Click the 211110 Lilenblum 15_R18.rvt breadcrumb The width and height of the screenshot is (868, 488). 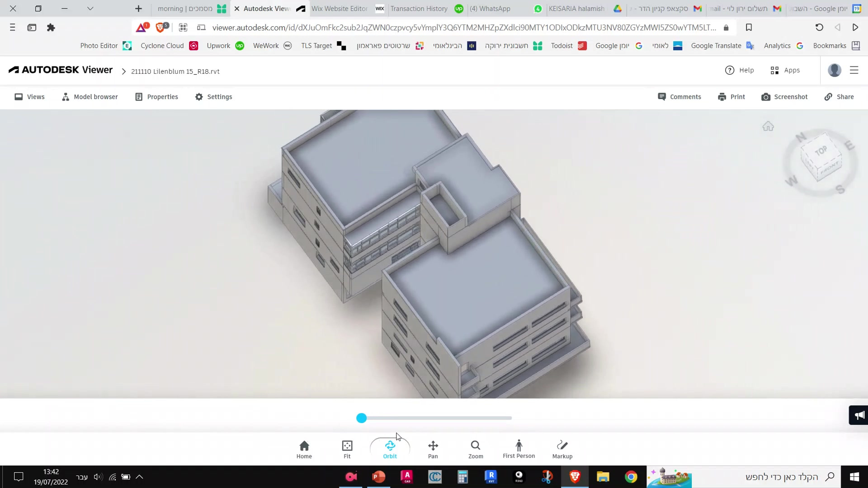(175, 71)
